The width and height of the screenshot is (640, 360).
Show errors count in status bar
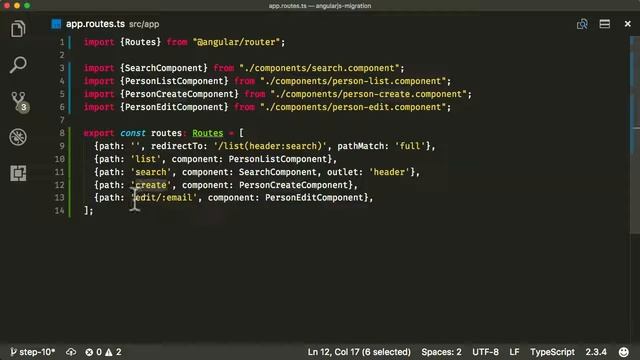[x=93, y=352]
